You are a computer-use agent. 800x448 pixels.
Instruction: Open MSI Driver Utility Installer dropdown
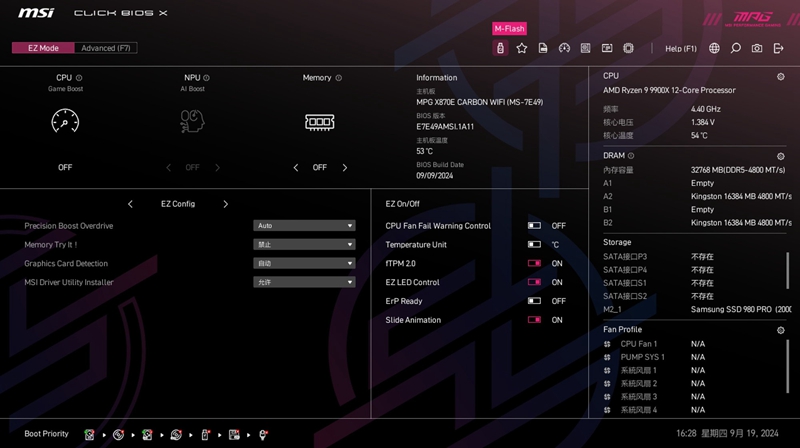click(x=304, y=283)
